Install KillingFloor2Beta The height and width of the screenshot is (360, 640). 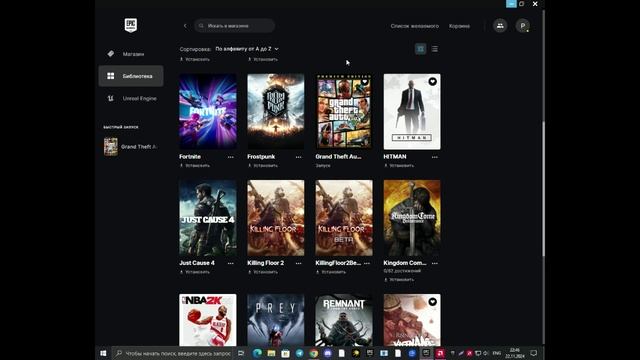click(331, 272)
